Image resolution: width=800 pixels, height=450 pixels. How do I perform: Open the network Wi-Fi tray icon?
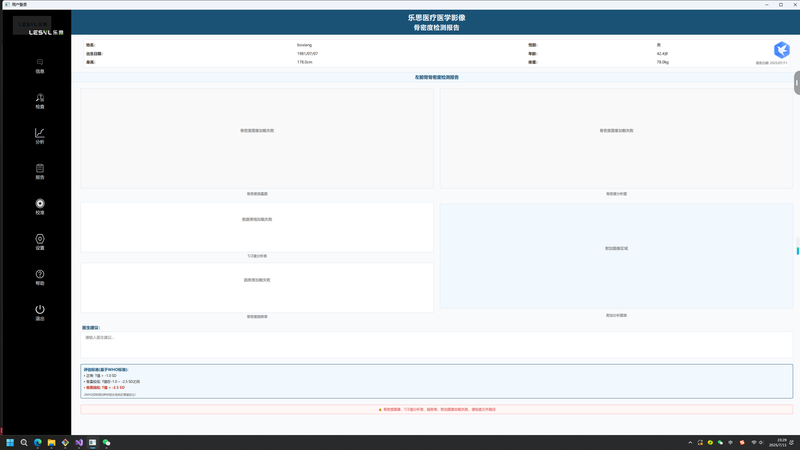[x=754, y=442]
